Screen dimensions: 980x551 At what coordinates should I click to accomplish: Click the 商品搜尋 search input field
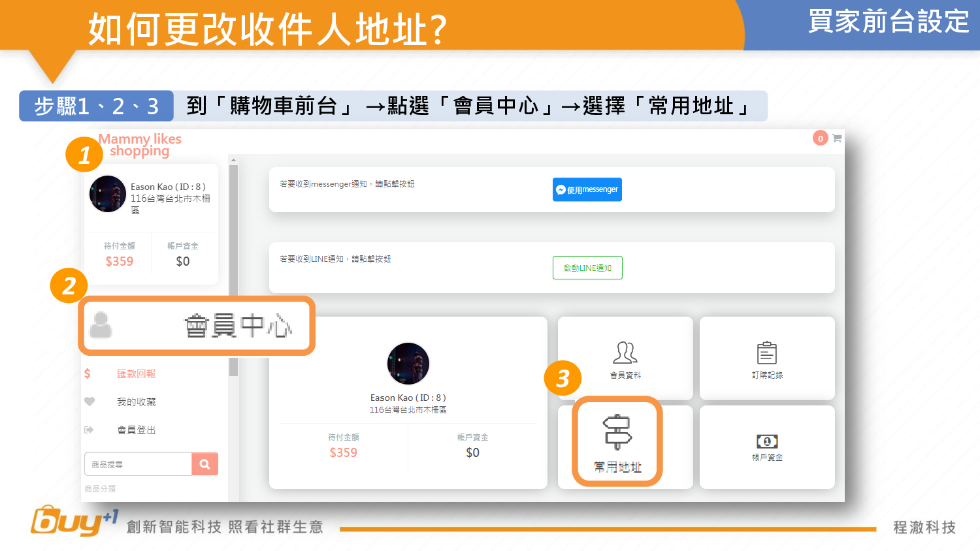click(138, 464)
